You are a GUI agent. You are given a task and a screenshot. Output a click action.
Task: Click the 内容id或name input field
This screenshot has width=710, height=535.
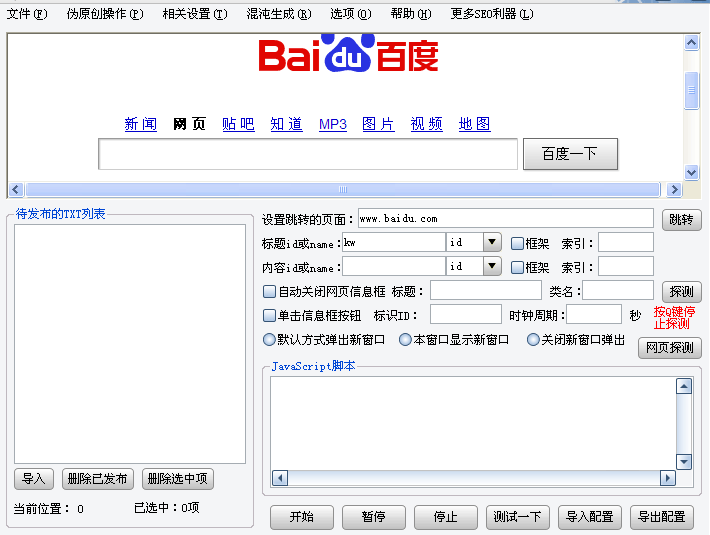[x=393, y=267]
